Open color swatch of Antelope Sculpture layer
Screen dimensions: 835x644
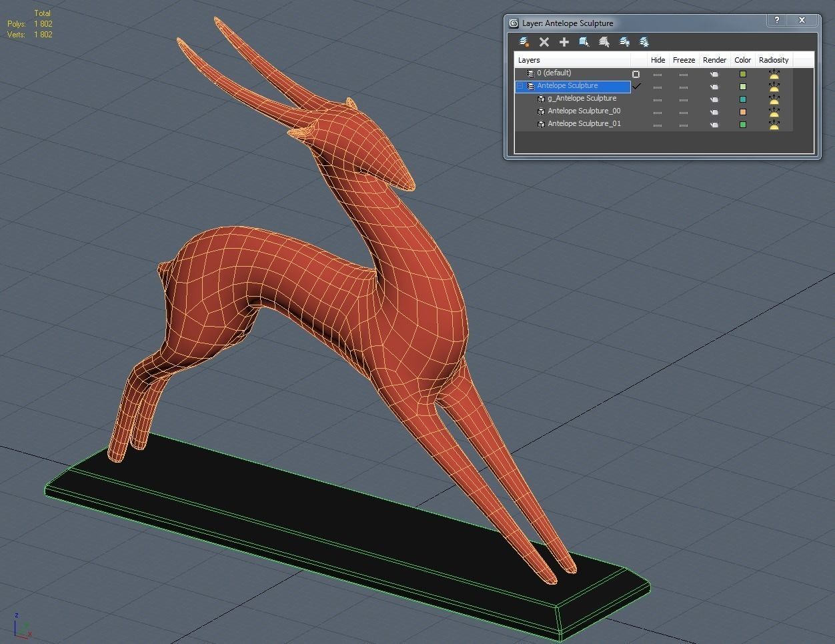pos(742,87)
